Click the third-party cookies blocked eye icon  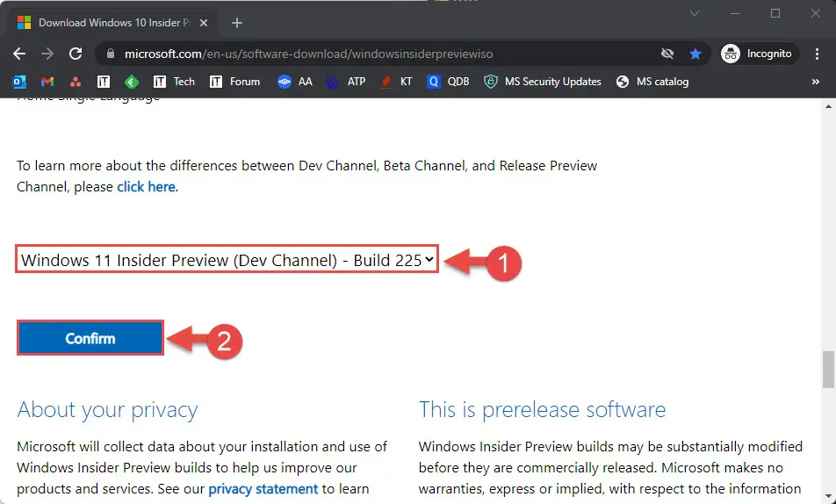tap(667, 54)
